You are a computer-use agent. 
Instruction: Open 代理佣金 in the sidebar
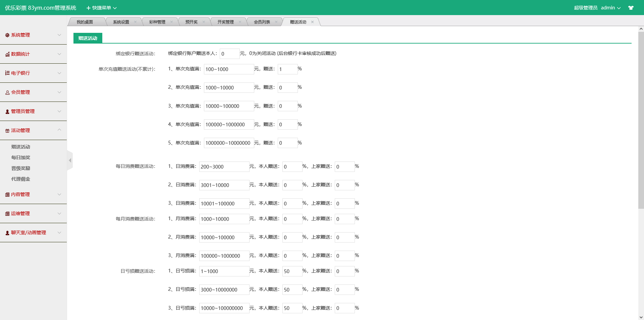pos(21,179)
